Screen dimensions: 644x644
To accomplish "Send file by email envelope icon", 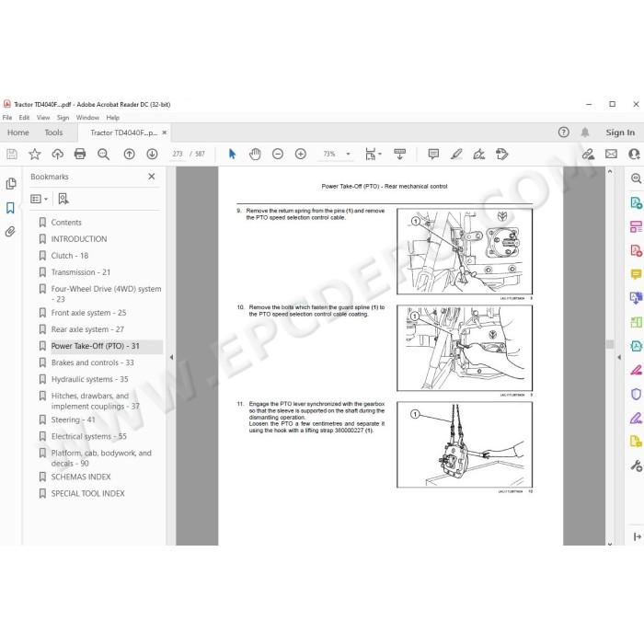I will [x=611, y=154].
